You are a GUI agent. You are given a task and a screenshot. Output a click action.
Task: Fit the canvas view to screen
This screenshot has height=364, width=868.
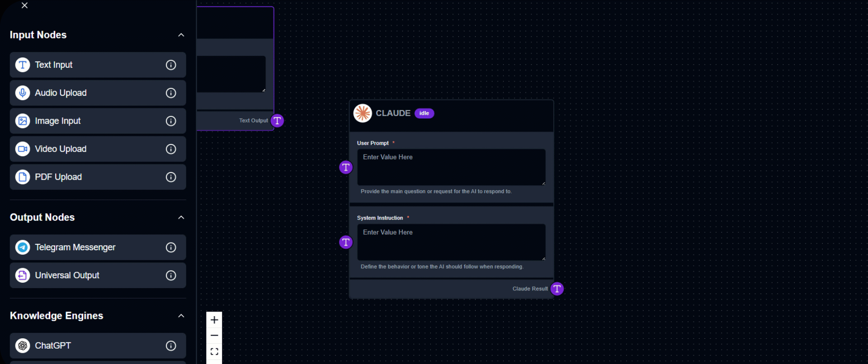click(x=214, y=351)
